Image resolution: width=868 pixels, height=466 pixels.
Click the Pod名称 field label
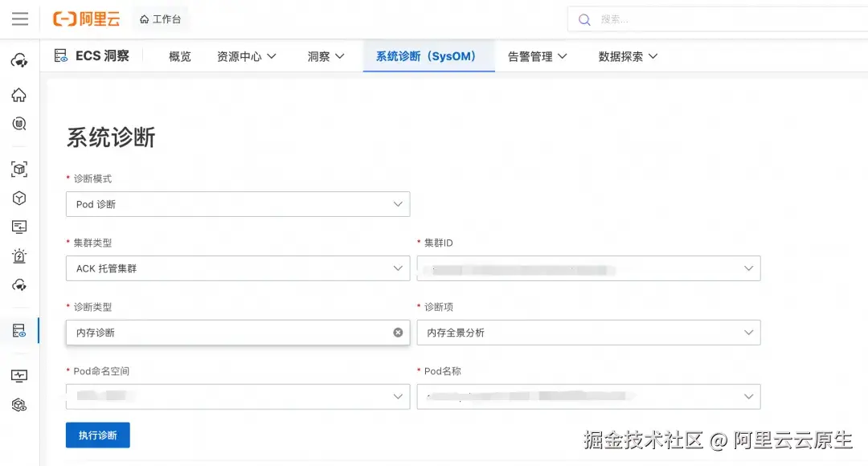pos(442,371)
